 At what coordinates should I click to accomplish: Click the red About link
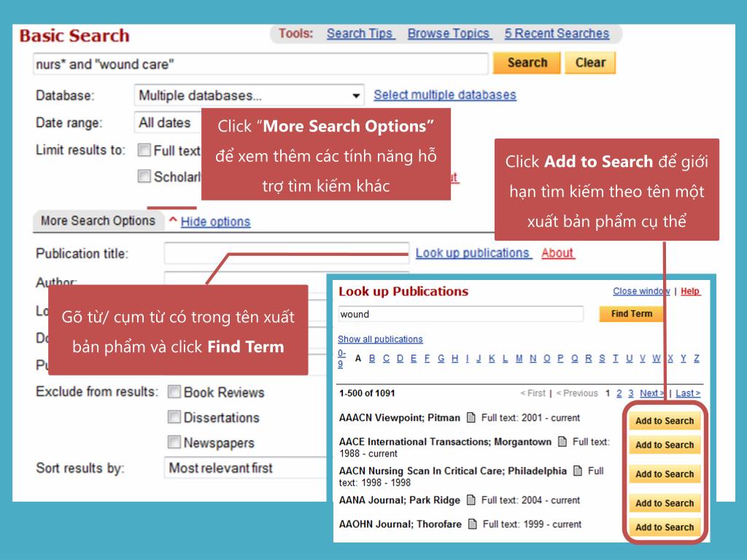(x=558, y=253)
